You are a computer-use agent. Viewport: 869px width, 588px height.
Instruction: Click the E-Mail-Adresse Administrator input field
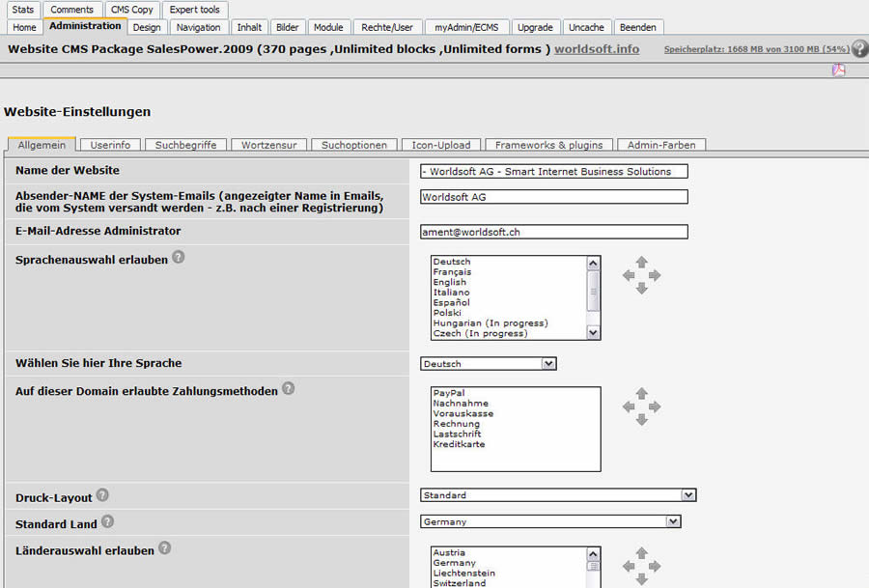pyautogui.click(x=554, y=232)
